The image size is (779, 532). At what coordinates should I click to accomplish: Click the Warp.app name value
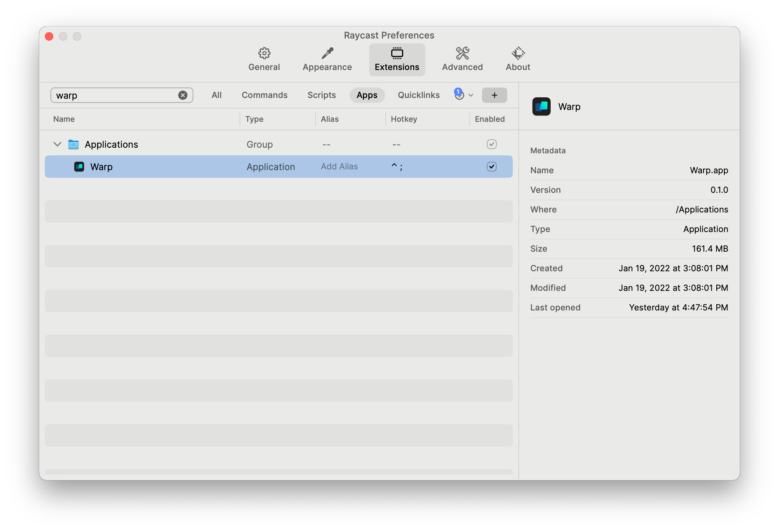(x=709, y=170)
